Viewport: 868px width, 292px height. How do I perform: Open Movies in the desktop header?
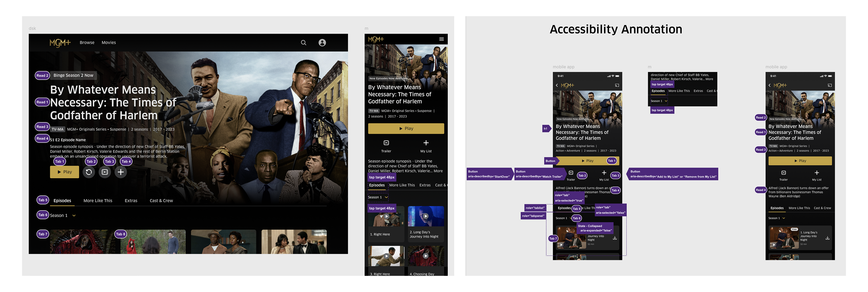point(108,43)
